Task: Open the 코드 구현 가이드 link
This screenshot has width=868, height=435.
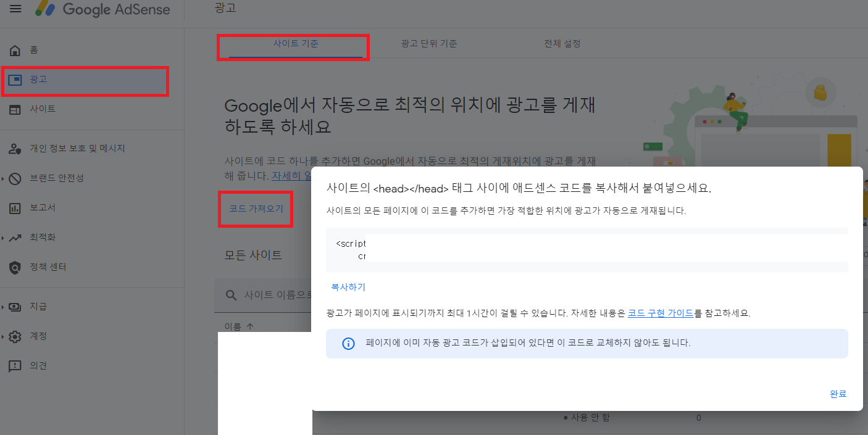Action: point(661,313)
